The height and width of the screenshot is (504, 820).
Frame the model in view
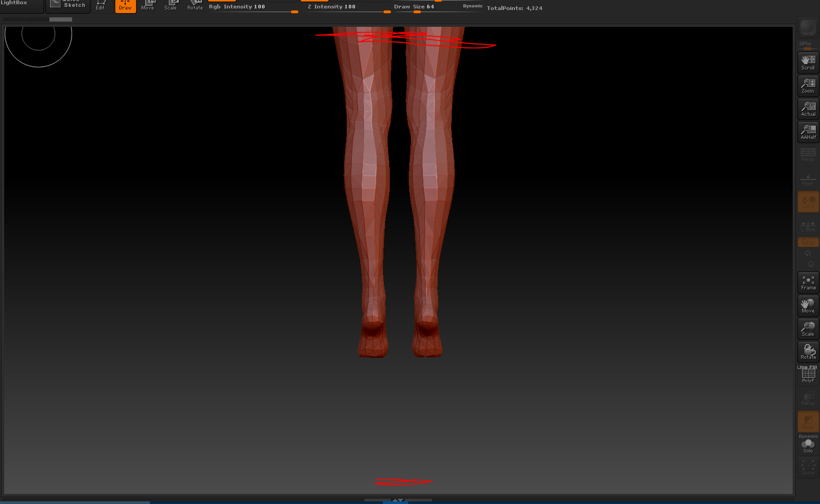coord(808,283)
